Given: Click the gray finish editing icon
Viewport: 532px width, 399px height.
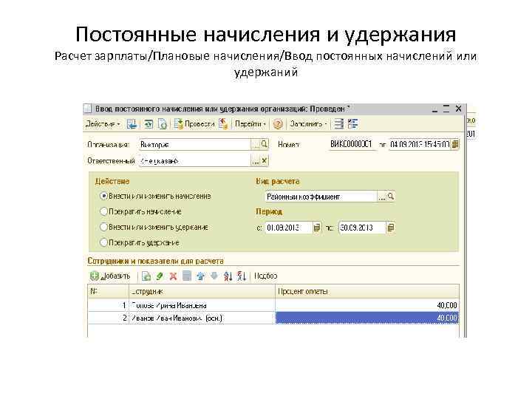Looking at the screenshot, I should (x=187, y=276).
